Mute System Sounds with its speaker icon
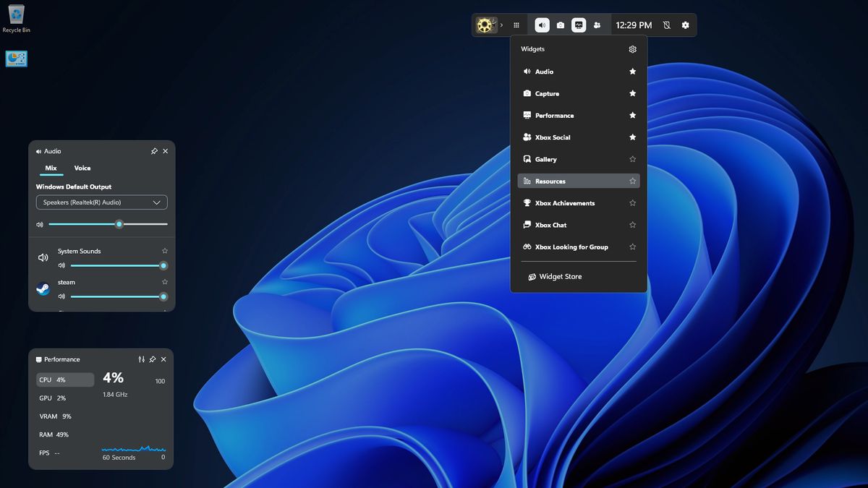 coord(61,265)
